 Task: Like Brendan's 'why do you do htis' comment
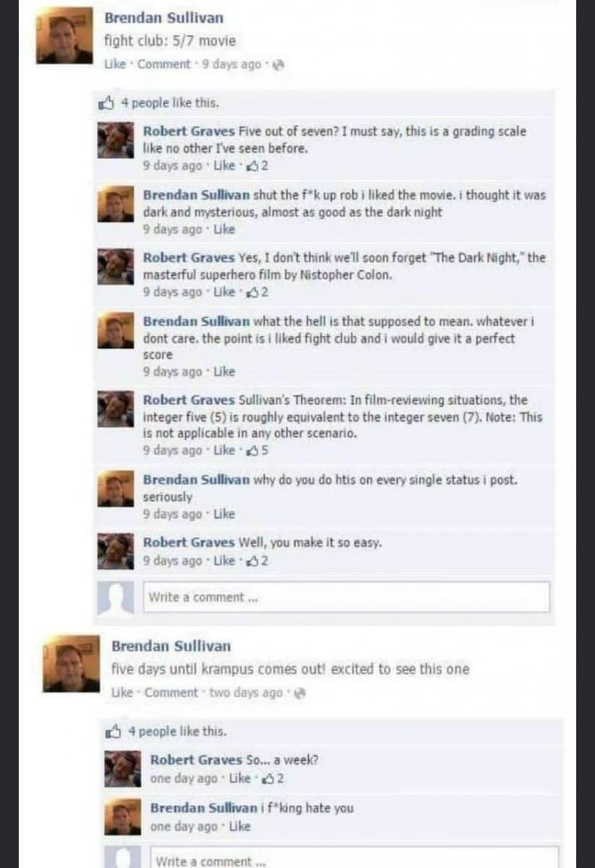(x=226, y=514)
